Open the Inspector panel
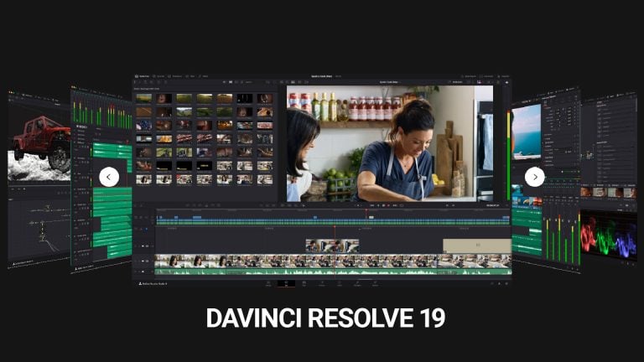The height and width of the screenshot is (362, 644). tap(503, 76)
